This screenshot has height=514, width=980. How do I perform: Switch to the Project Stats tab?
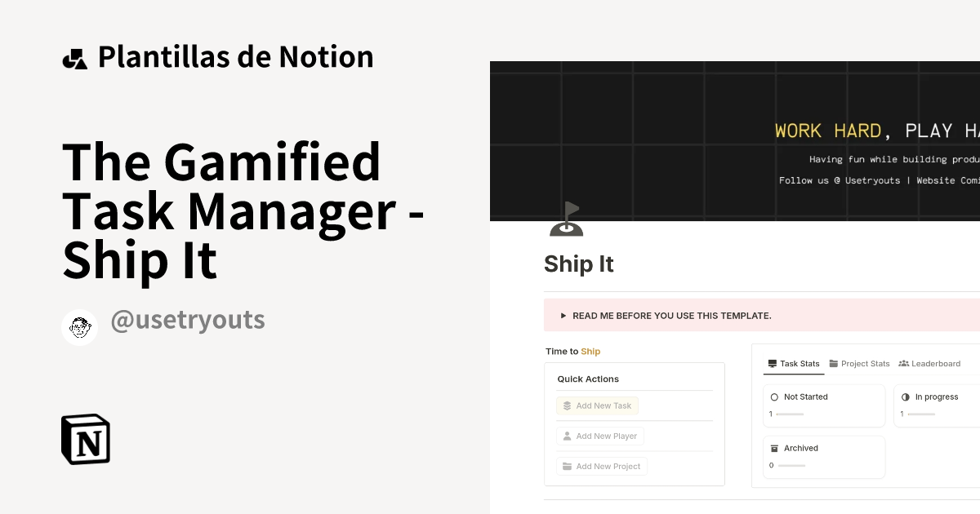coord(859,364)
